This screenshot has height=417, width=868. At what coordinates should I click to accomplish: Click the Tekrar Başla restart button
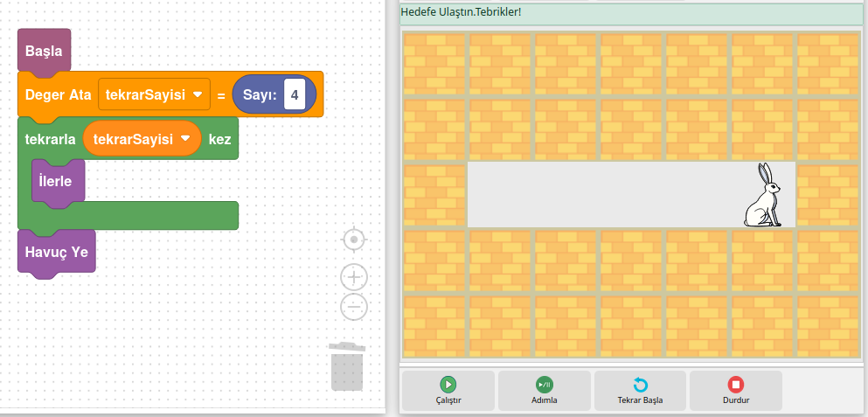pyautogui.click(x=640, y=390)
